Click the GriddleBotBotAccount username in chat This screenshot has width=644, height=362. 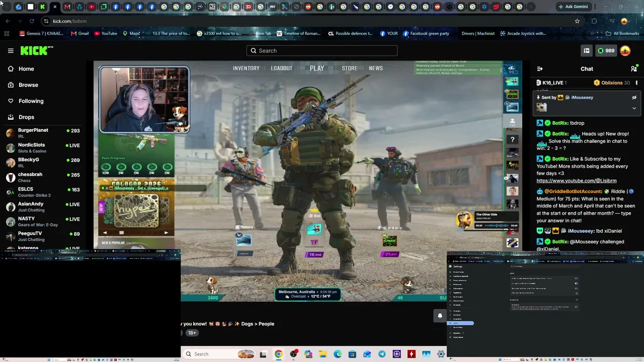click(573, 192)
